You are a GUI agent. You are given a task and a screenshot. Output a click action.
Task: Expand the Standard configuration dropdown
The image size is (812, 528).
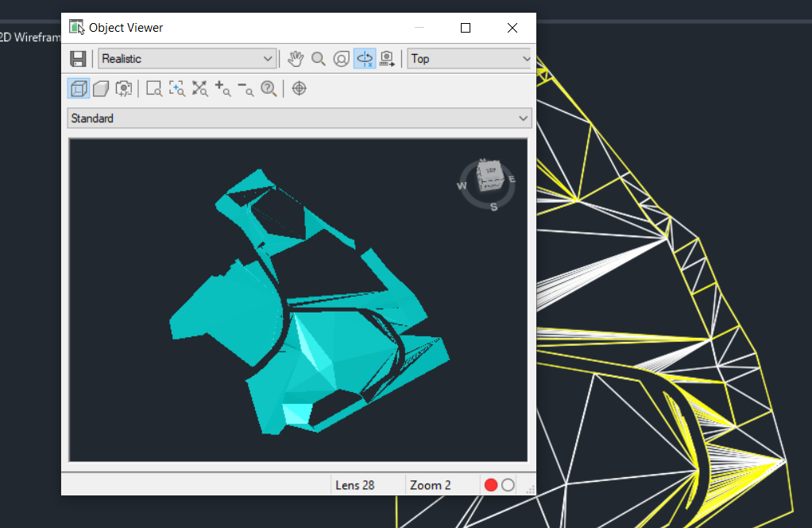click(299, 118)
